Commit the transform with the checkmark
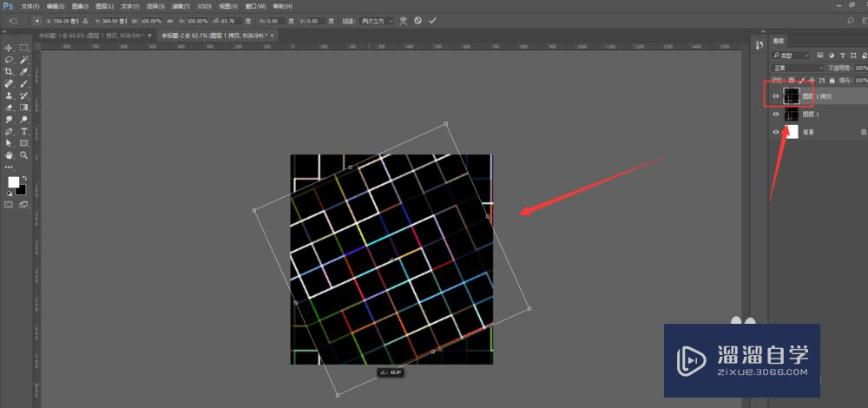Viewport: 868px width, 408px height. [432, 21]
